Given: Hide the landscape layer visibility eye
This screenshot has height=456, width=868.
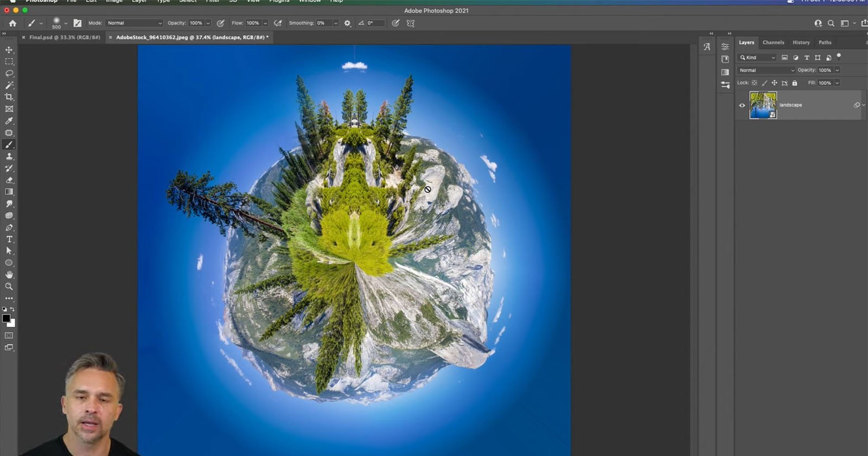Looking at the screenshot, I should pyautogui.click(x=742, y=105).
